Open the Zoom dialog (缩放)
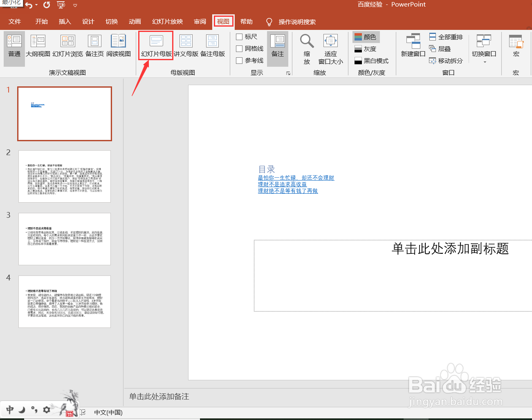This screenshot has height=420, width=532. tap(307, 48)
